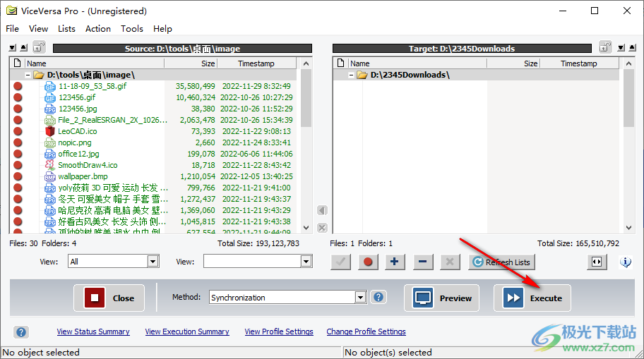This screenshot has height=359, width=644.
Task: Open the Help menu
Action: [162, 29]
